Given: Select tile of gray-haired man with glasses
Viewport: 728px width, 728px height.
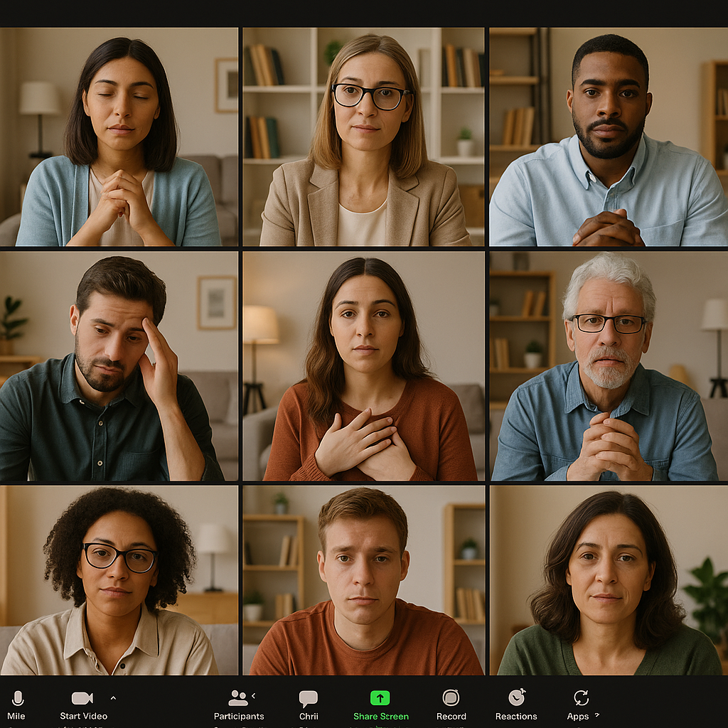Looking at the screenshot, I should 609,366.
